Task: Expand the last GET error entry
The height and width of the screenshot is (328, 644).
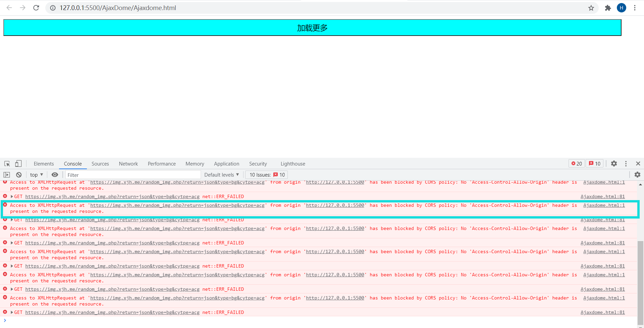Action: coord(12,312)
